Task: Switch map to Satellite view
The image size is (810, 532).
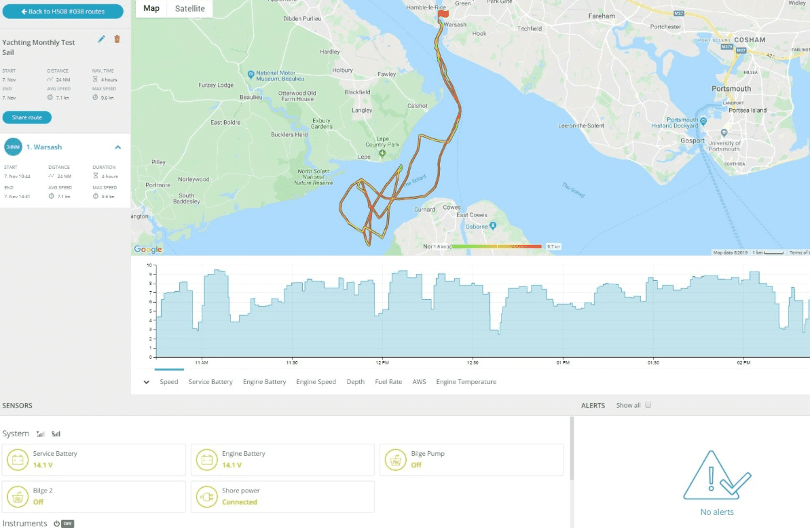Action: [189, 9]
